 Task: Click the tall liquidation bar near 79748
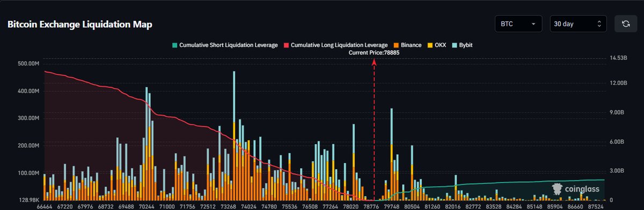tap(392, 154)
